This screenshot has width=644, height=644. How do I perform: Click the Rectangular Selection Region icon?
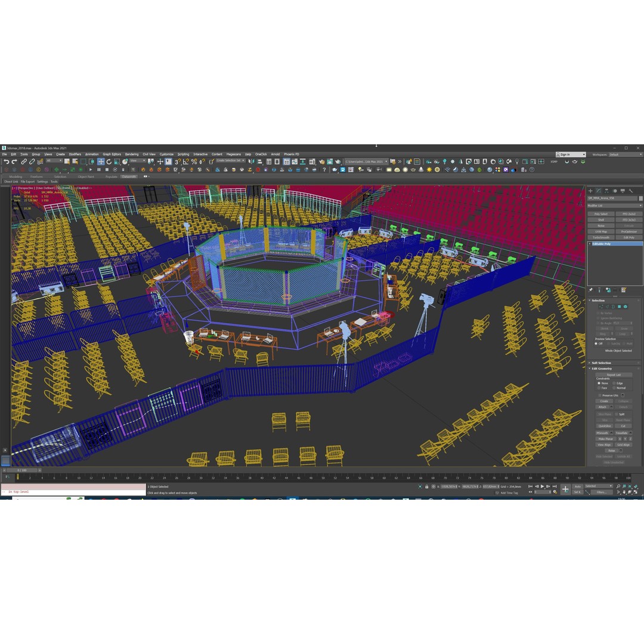[x=83, y=162]
